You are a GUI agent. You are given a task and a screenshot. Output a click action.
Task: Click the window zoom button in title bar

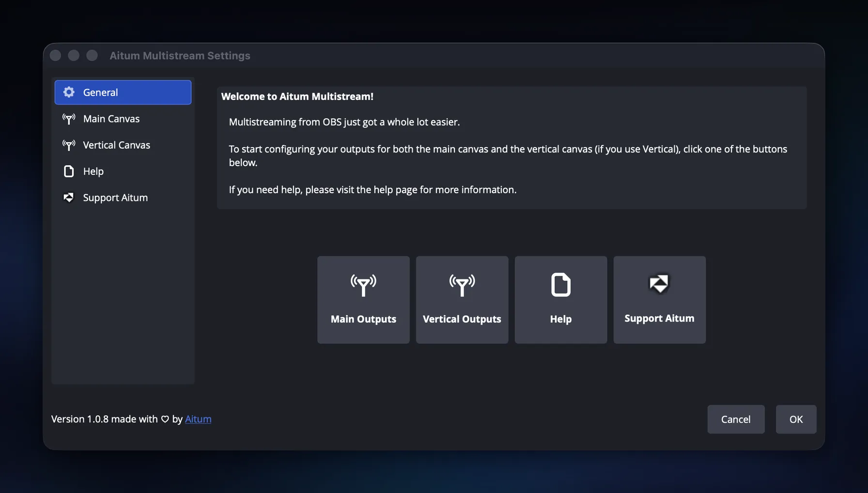click(x=92, y=56)
